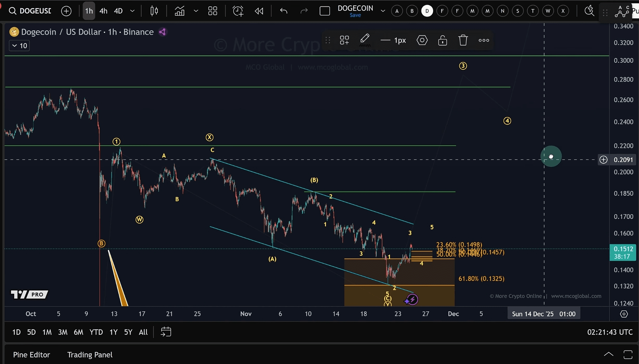Set chart range to 3M
639x364 pixels.
[63, 332]
